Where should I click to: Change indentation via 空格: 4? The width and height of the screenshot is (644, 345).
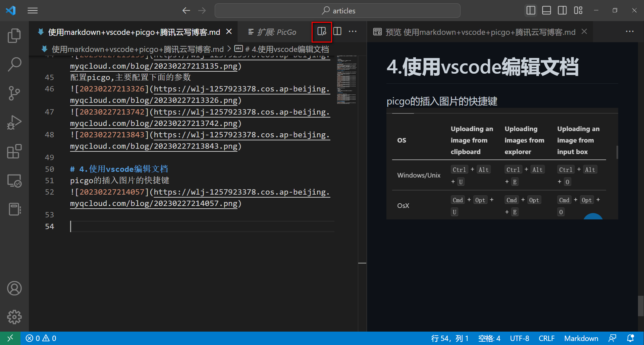(489, 338)
